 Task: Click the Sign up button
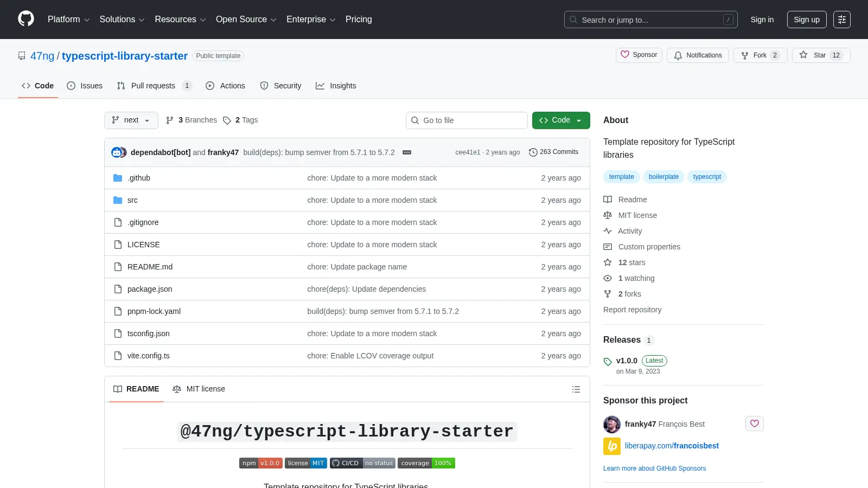click(807, 20)
